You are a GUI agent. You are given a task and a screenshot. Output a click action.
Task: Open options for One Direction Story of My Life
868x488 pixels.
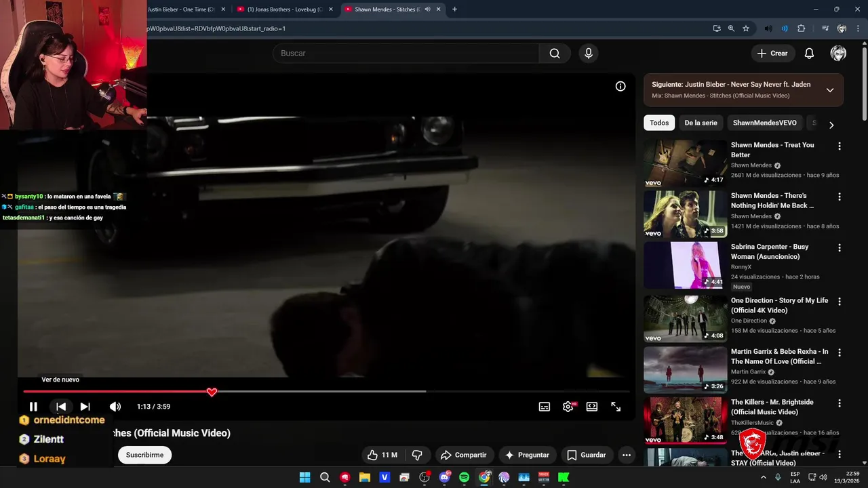click(840, 302)
